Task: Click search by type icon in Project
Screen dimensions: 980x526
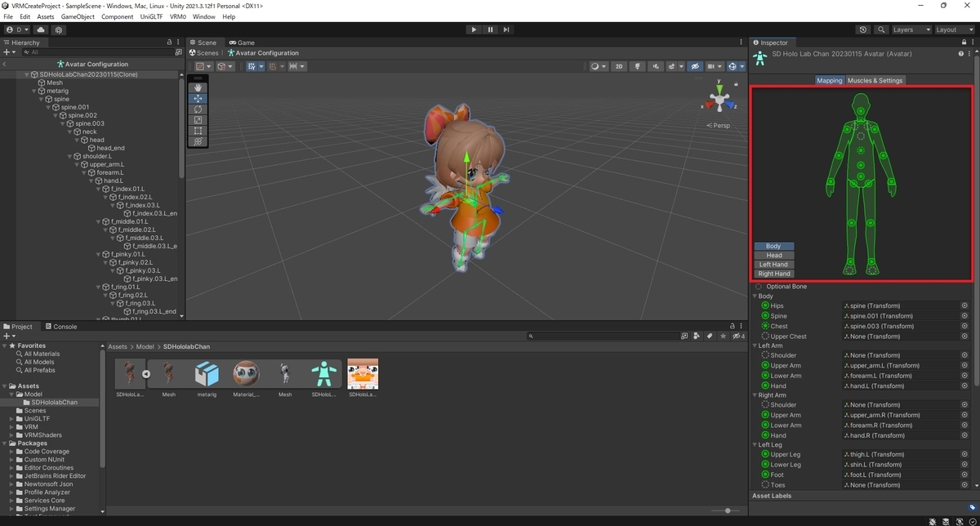Action: coord(697,336)
